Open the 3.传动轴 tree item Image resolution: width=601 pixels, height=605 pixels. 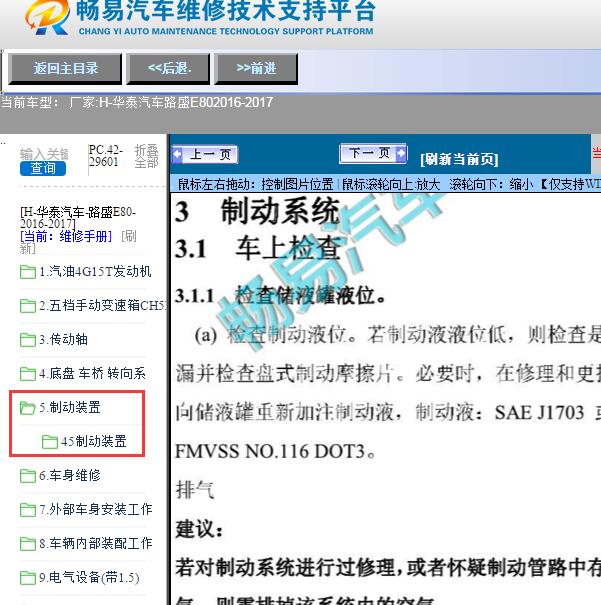pyautogui.click(x=63, y=340)
